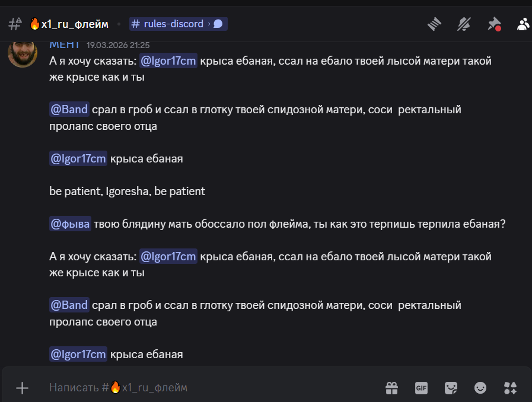The image size is (532, 402).
Task: Click the gift icon in message bar
Action: click(x=391, y=388)
